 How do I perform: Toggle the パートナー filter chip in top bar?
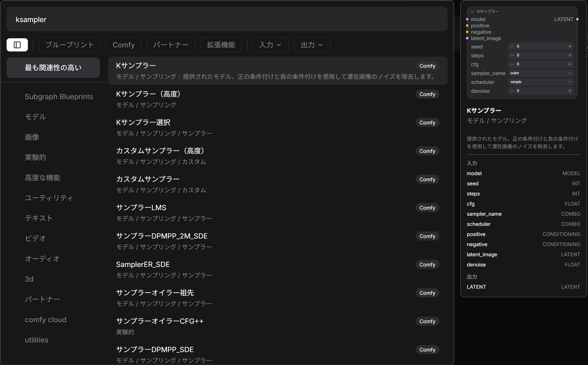(x=171, y=45)
